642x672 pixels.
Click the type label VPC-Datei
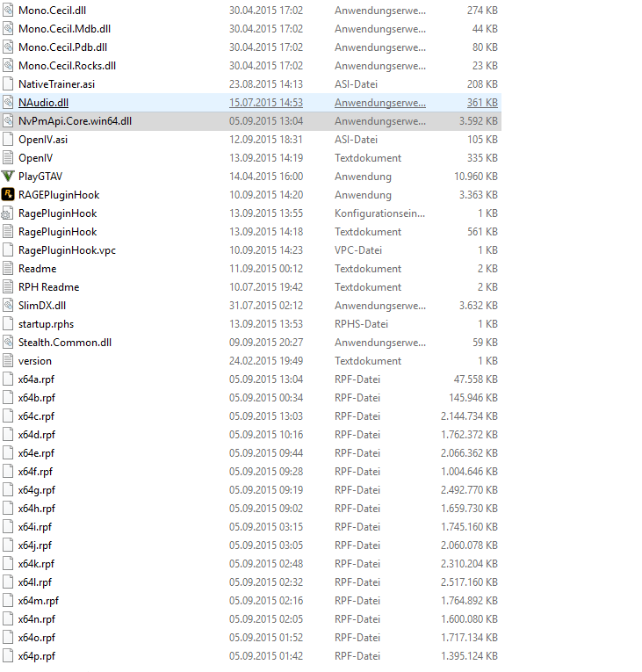(358, 249)
